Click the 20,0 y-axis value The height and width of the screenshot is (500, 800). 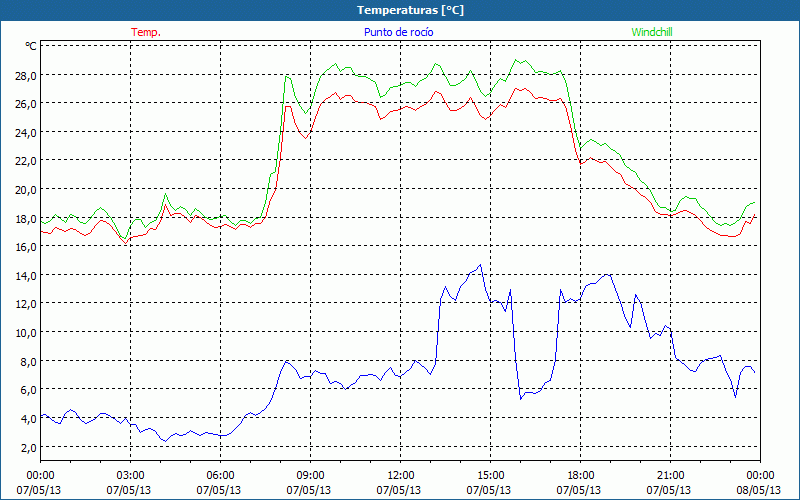[x=26, y=190]
